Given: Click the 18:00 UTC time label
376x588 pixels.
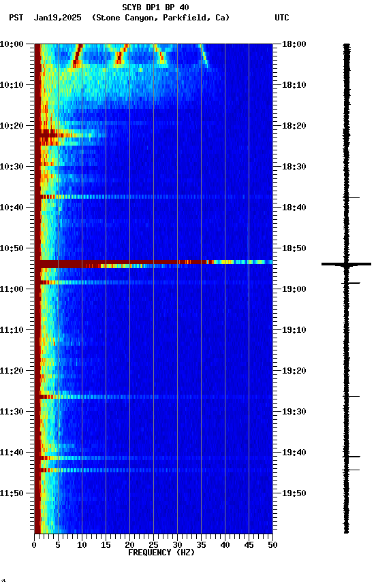Looking at the screenshot, I should [x=294, y=44].
